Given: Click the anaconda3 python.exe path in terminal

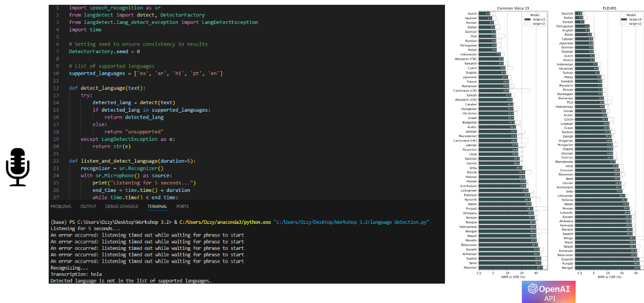Looking at the screenshot, I should click(x=225, y=222).
